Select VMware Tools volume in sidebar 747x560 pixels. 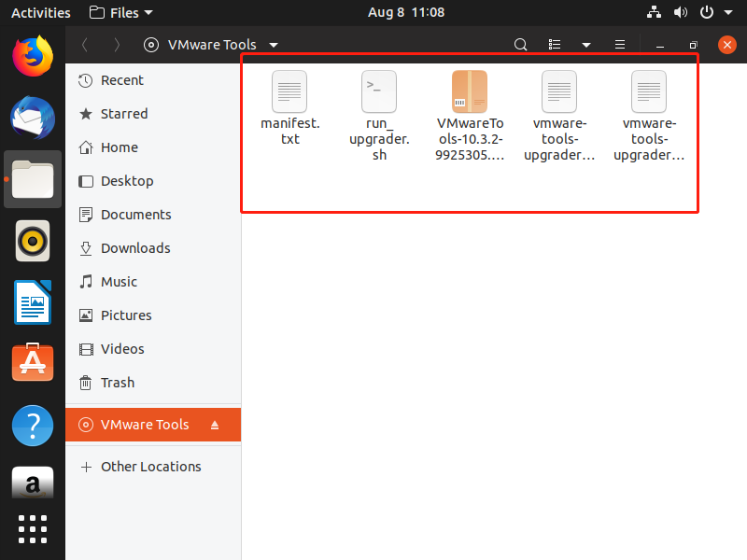(x=153, y=425)
